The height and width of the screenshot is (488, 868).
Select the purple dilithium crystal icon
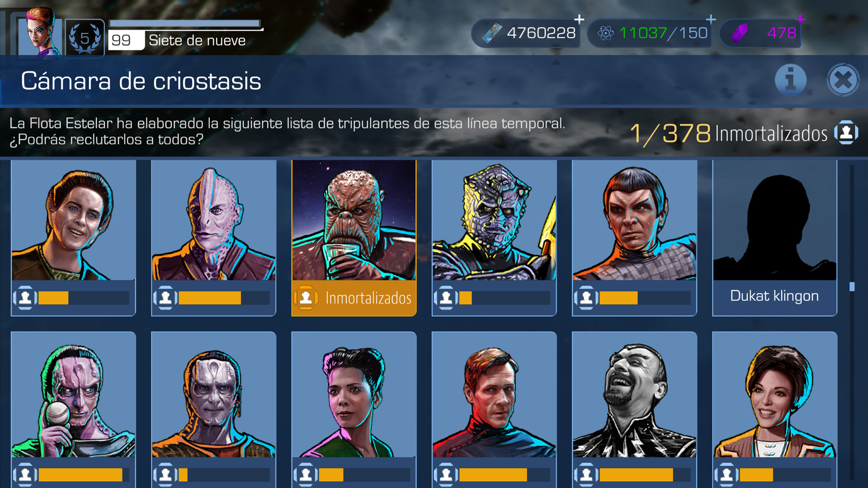[740, 33]
